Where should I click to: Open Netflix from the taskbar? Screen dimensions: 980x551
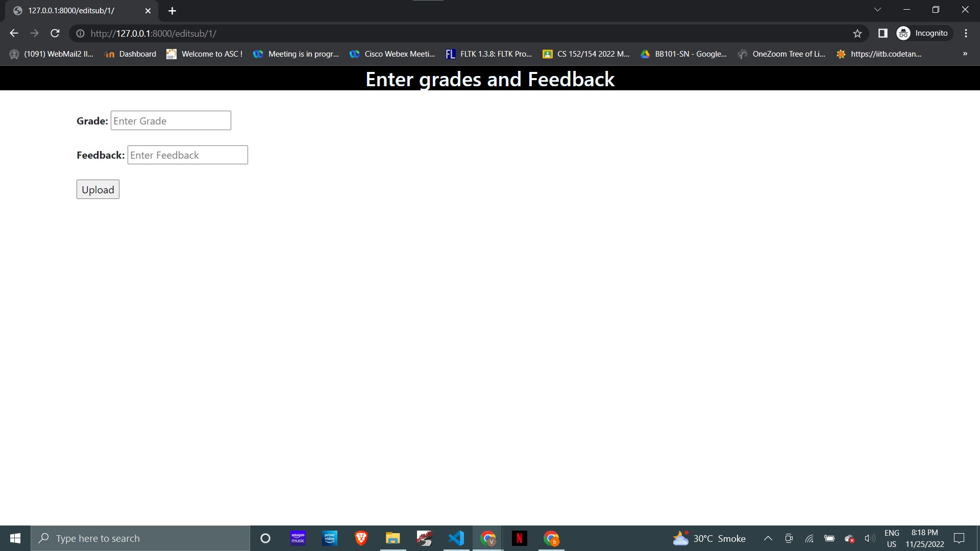pyautogui.click(x=520, y=538)
